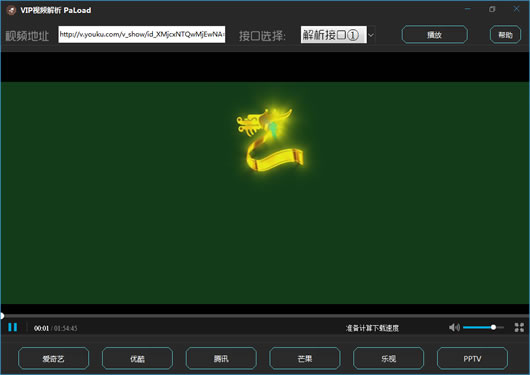Select the 优酷 site button
The height and width of the screenshot is (375, 530).
point(137,358)
